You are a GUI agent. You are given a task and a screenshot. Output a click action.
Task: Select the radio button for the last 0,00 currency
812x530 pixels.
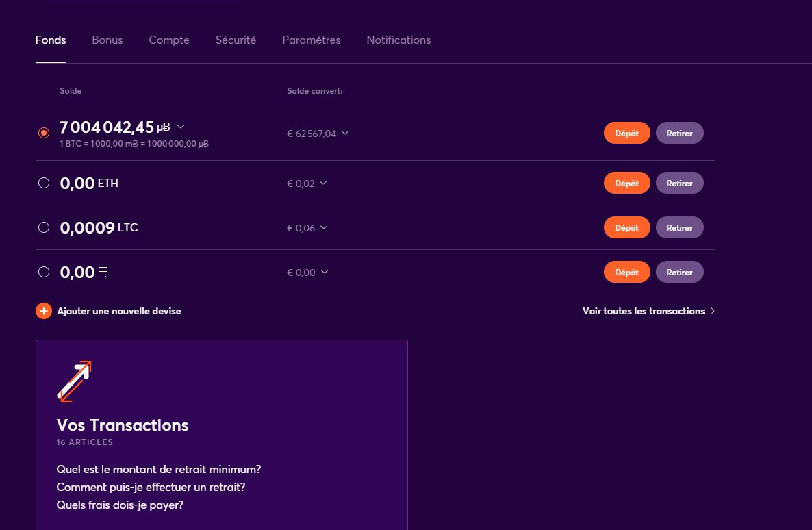44,272
